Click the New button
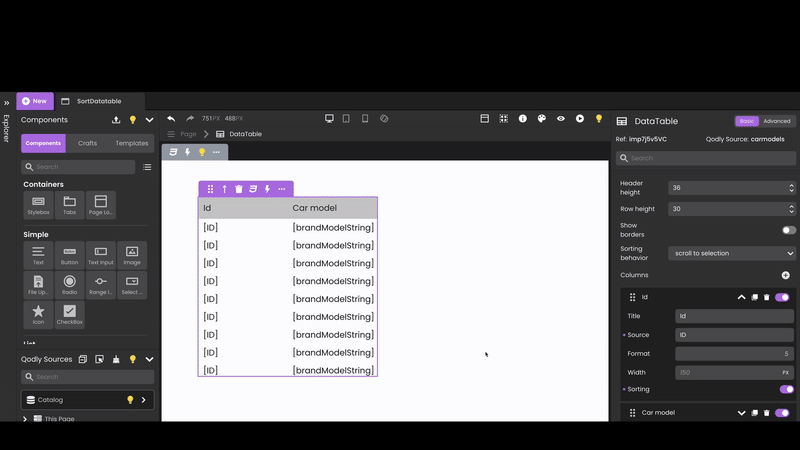Viewport: 800px width, 450px height. coord(34,101)
